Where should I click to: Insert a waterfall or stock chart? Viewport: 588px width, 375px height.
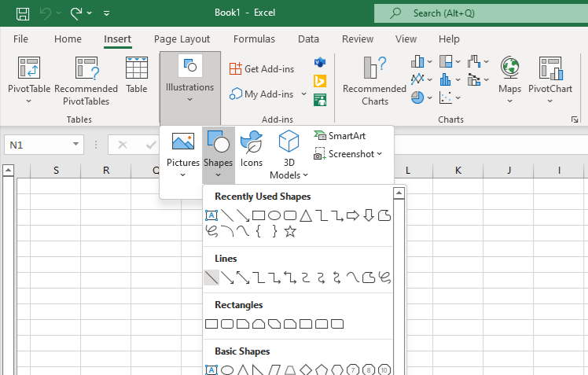pyautogui.click(x=478, y=61)
